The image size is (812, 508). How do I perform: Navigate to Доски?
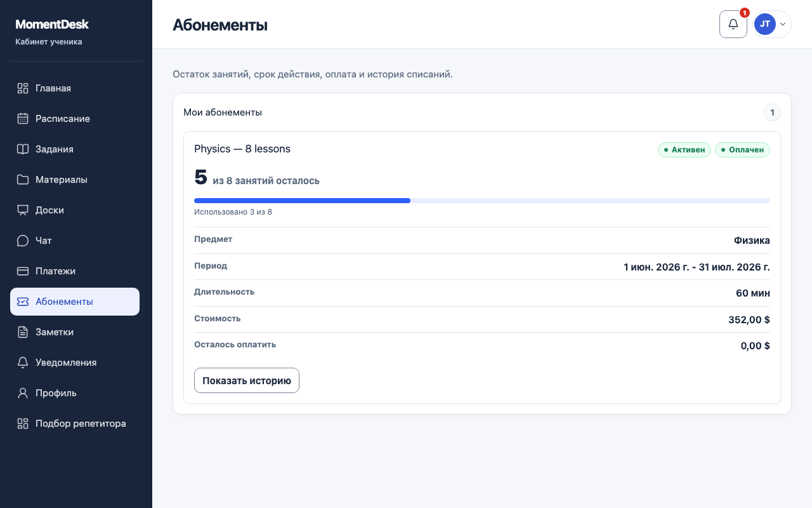[75, 210]
